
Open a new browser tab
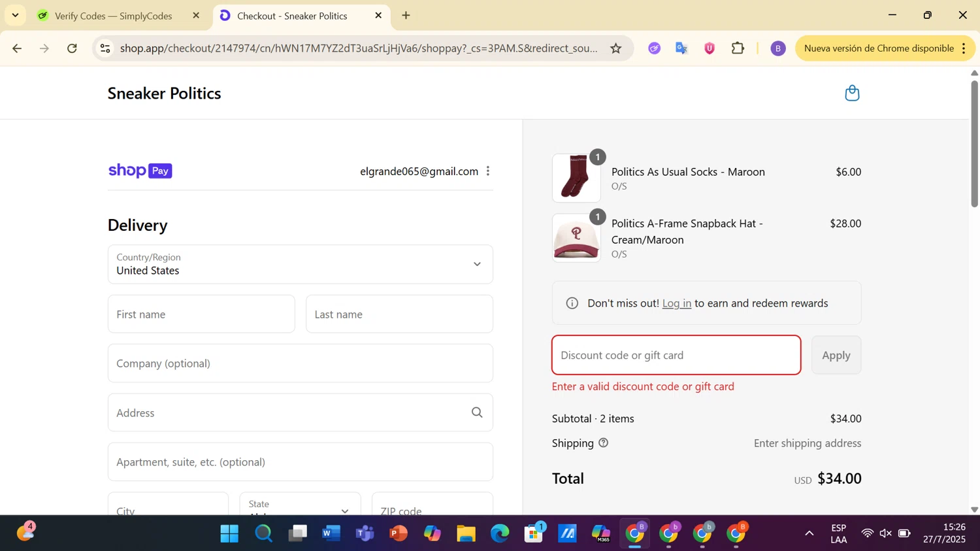pyautogui.click(x=406, y=16)
